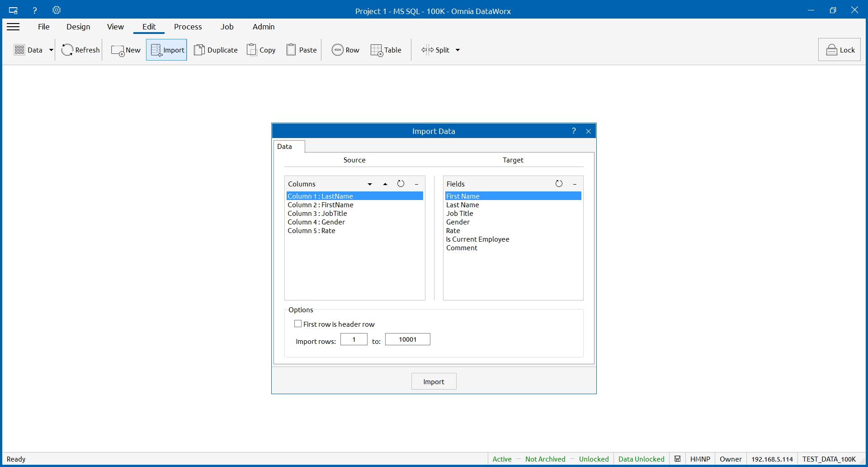Click the delete Row icon
This screenshot has width=868, height=467.
337,50
